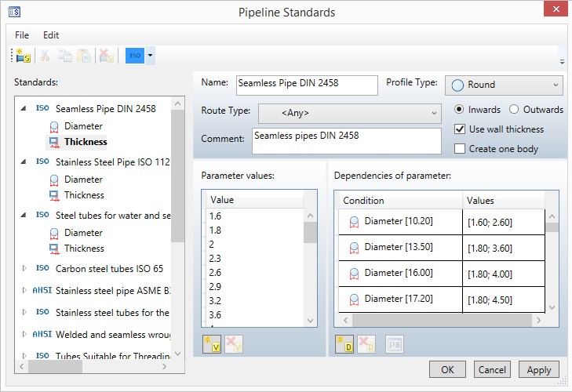Select Thickness under Seamless Pipe DIN 2458

point(86,142)
